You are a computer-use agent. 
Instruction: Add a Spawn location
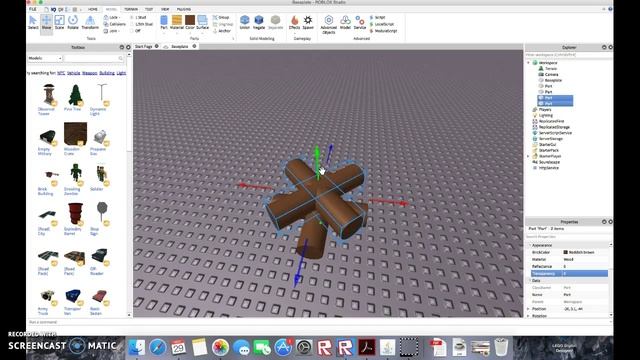tap(308, 22)
